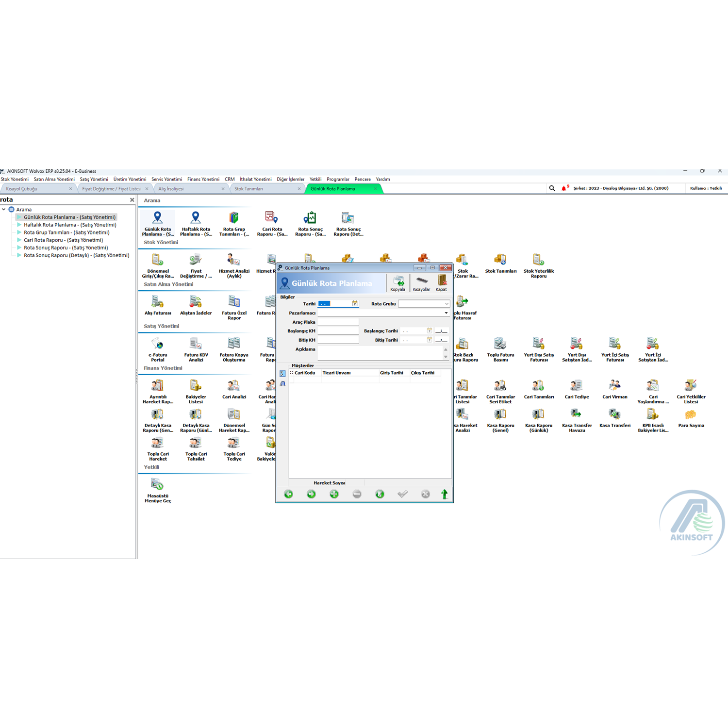
Task: Click the green edit record icon
Action: click(x=380, y=494)
